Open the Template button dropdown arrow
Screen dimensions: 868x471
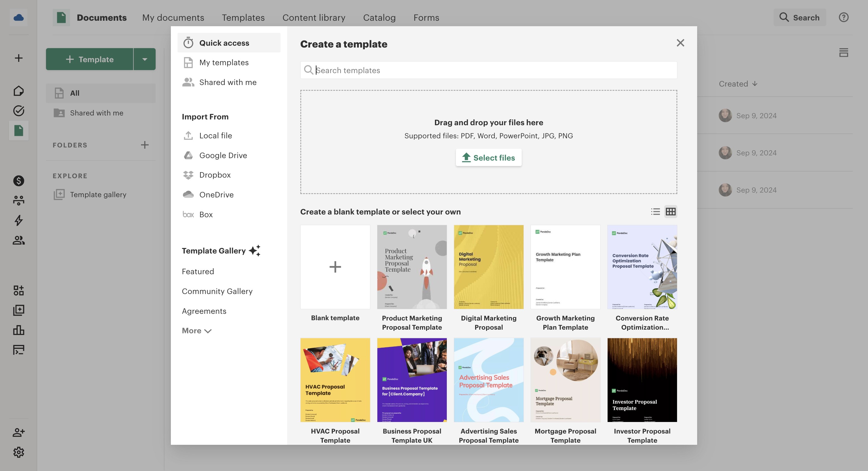145,59
